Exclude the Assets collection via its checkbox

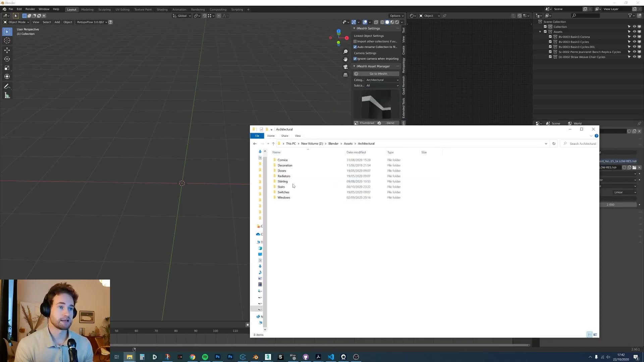click(x=545, y=32)
